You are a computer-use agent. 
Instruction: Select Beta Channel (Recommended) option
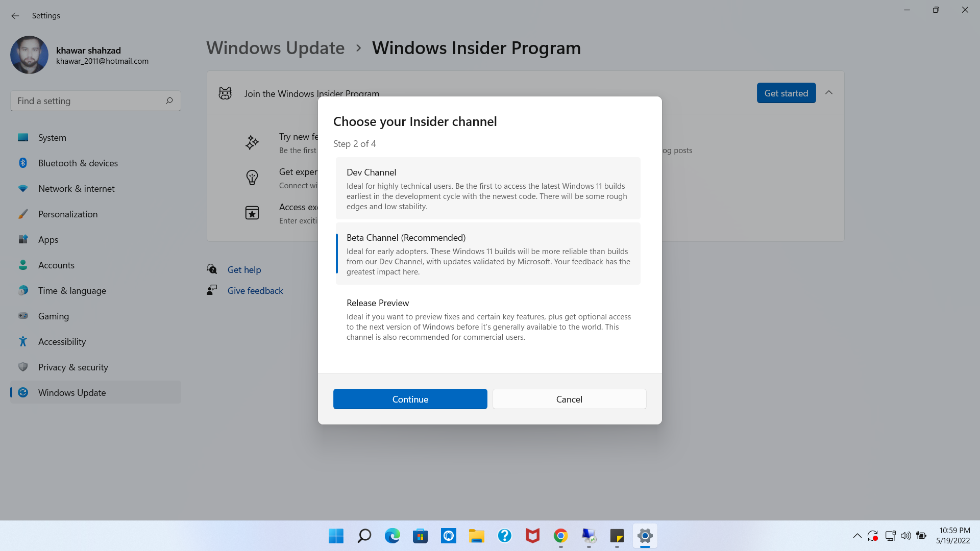(488, 254)
